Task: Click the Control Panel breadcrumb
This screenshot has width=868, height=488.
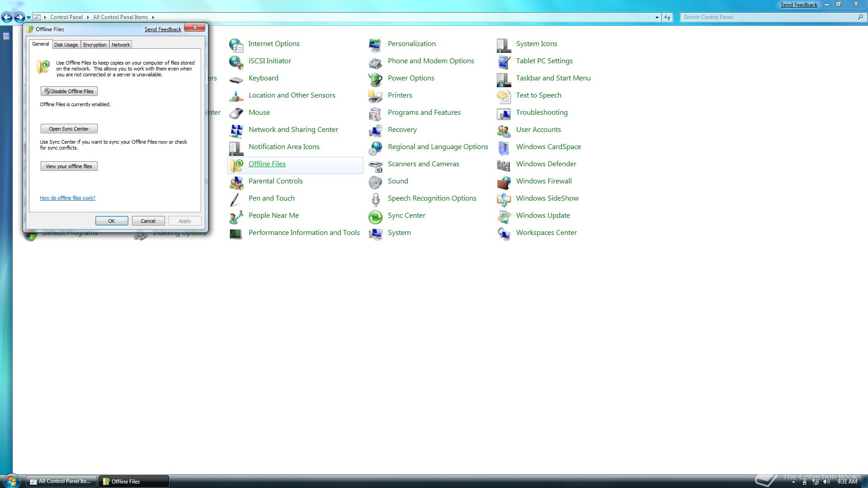Action: 66,17
